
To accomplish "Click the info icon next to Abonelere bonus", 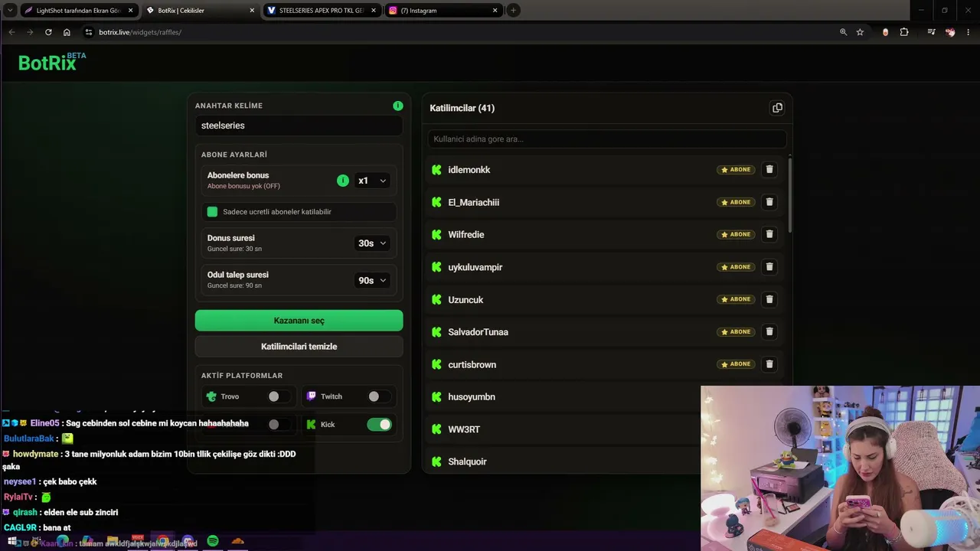I will pyautogui.click(x=343, y=181).
